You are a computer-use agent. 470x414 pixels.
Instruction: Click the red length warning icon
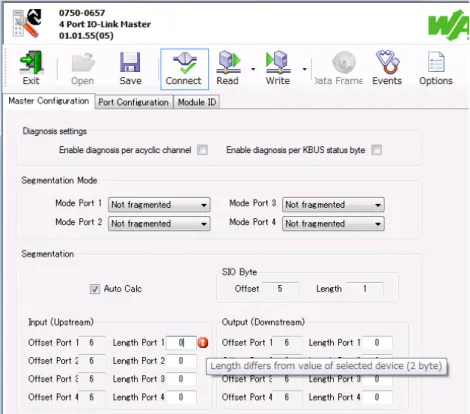point(203,342)
